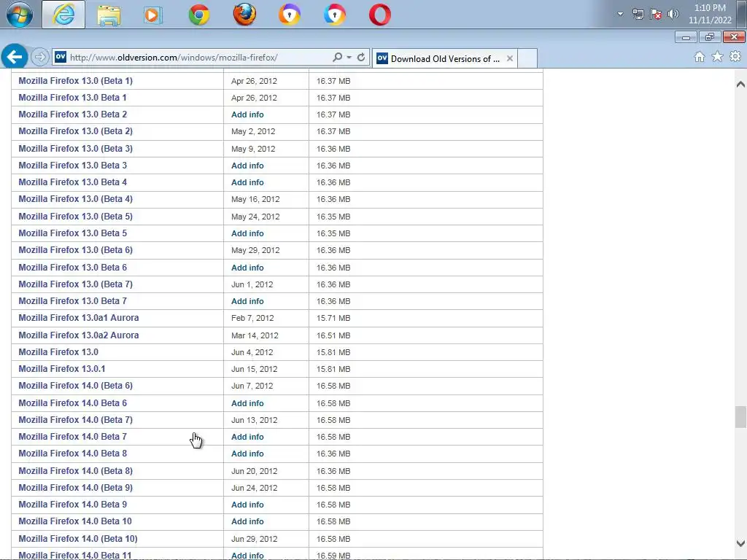This screenshot has width=747, height=560.
Task: Open Mozilla Firefox 14.0 Beta 7 link
Action: 72,436
